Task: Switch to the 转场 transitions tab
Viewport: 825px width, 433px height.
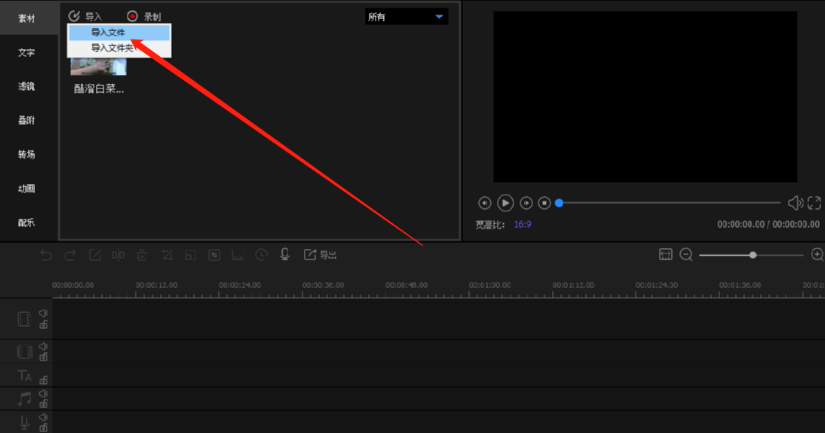Action: pos(26,154)
